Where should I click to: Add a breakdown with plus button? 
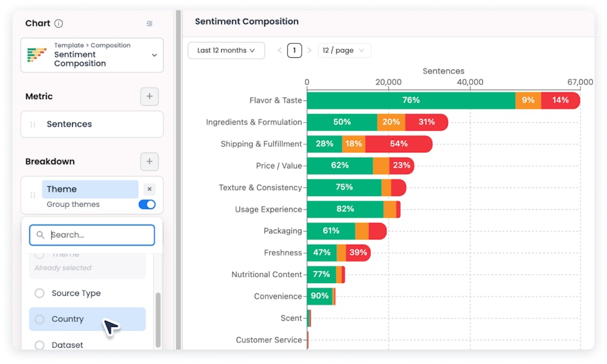click(x=150, y=161)
